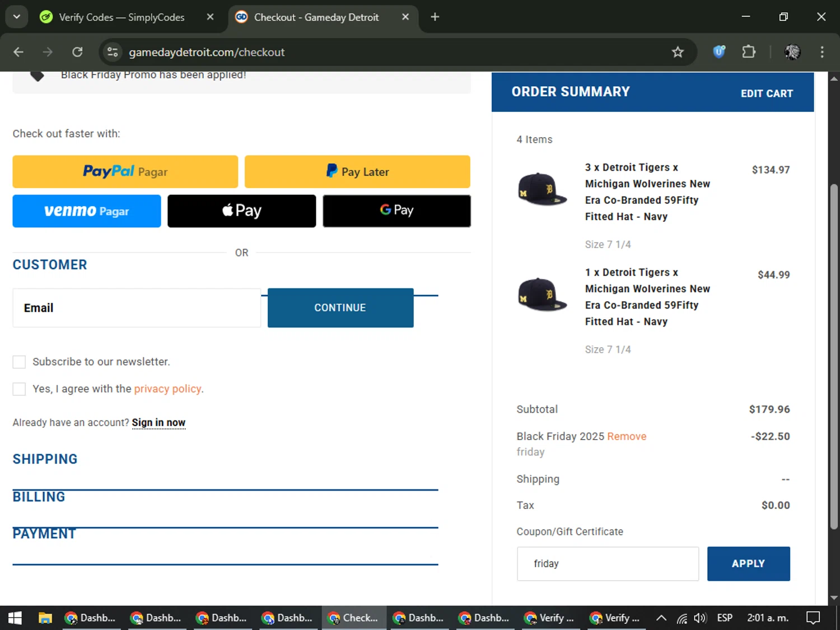Screen dimensions: 840x630
Task: Click the Coupon/Gift Certificate input field
Action: pos(608,564)
